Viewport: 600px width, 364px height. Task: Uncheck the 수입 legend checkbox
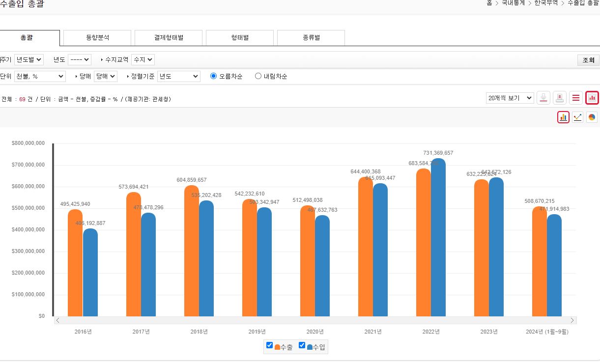[302, 345]
